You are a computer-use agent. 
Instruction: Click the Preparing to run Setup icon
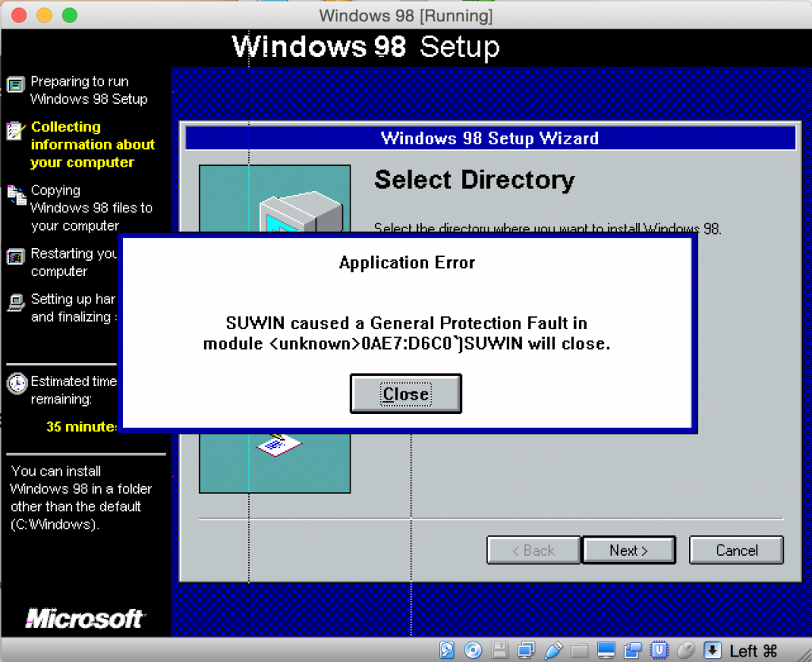(16, 84)
